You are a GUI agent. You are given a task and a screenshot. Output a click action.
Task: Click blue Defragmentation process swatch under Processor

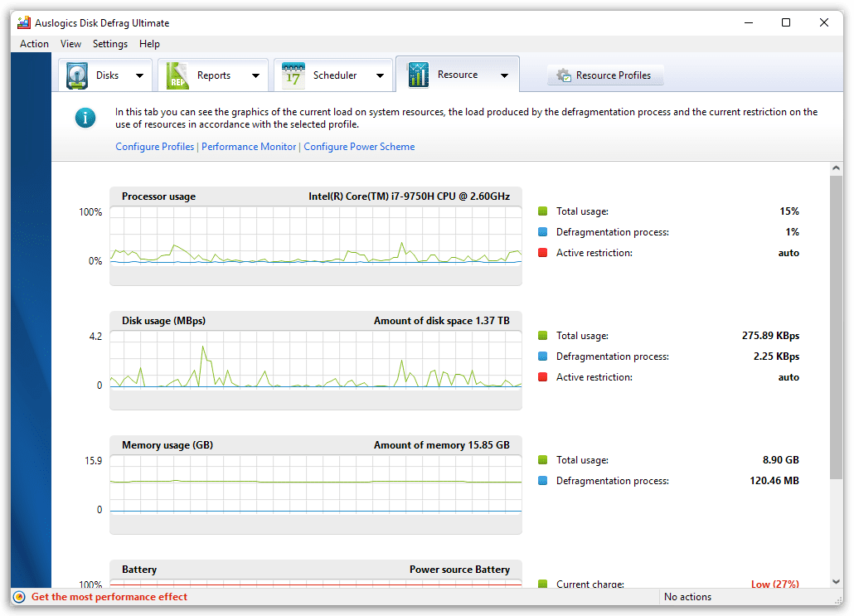[x=542, y=232]
